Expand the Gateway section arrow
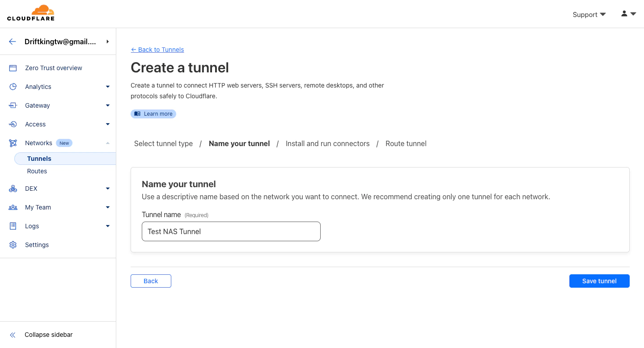644x348 pixels. 108,105
